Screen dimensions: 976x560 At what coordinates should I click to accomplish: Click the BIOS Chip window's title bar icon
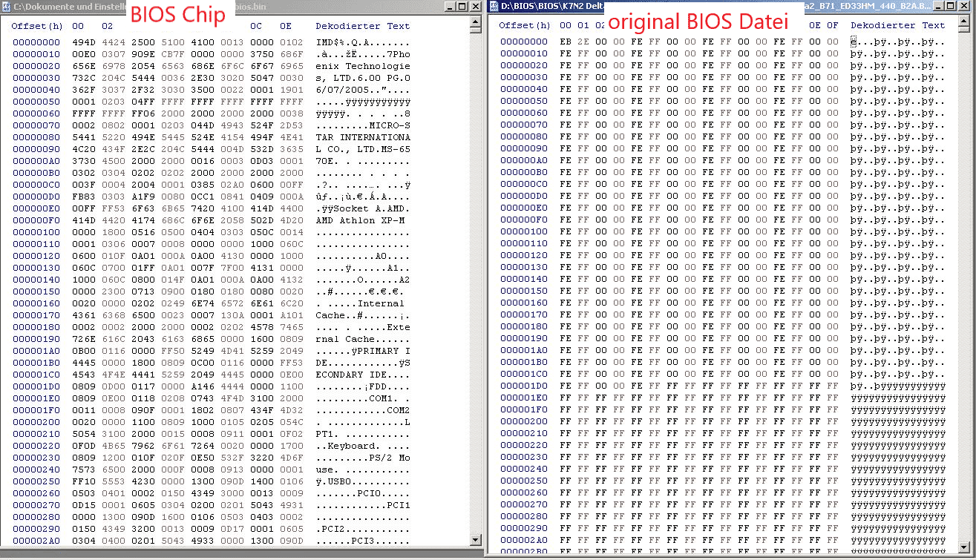[7, 6]
